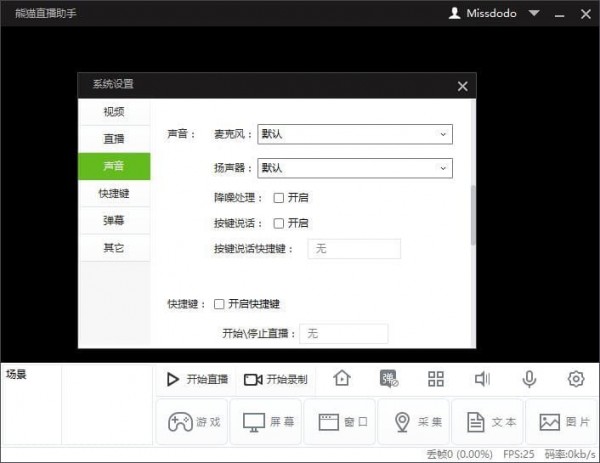Expand the speaker (扬声器) dropdown

tap(354, 168)
